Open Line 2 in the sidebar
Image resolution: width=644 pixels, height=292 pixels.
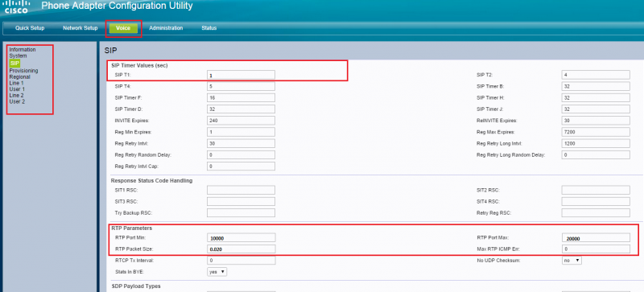pyautogui.click(x=16, y=95)
